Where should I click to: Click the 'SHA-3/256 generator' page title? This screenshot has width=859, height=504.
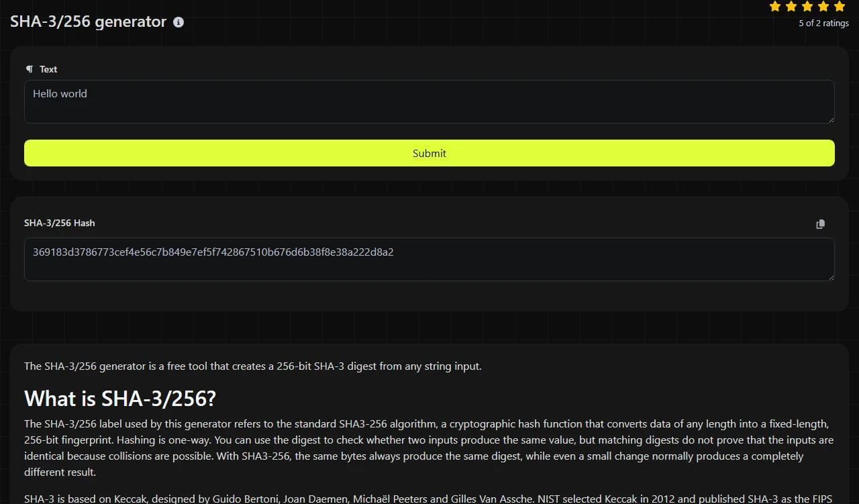89,21
